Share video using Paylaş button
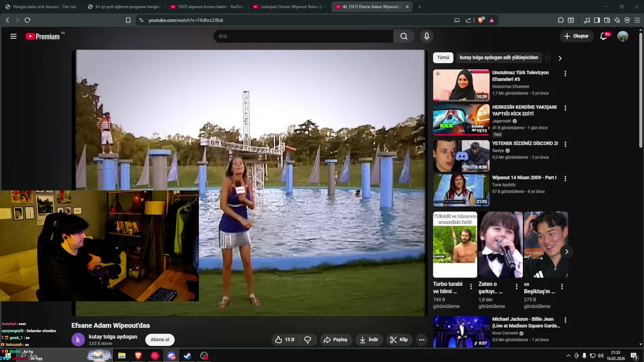644x362 pixels. point(335,340)
